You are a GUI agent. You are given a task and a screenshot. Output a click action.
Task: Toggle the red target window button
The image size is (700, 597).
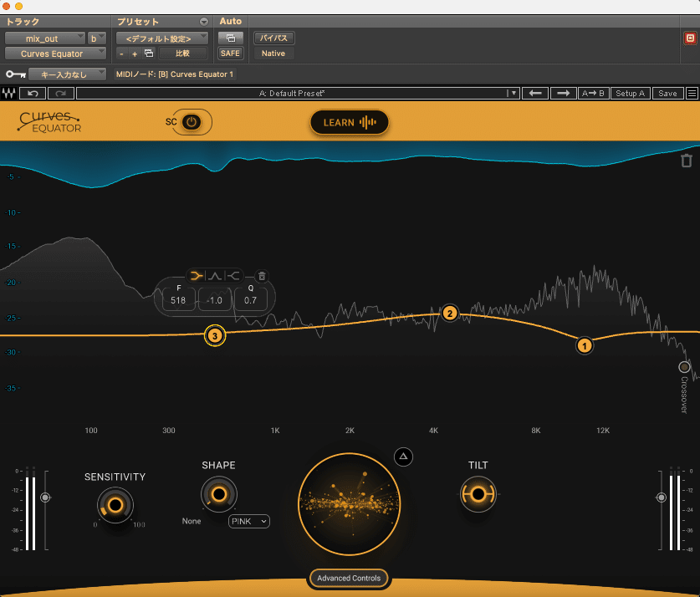[690, 38]
